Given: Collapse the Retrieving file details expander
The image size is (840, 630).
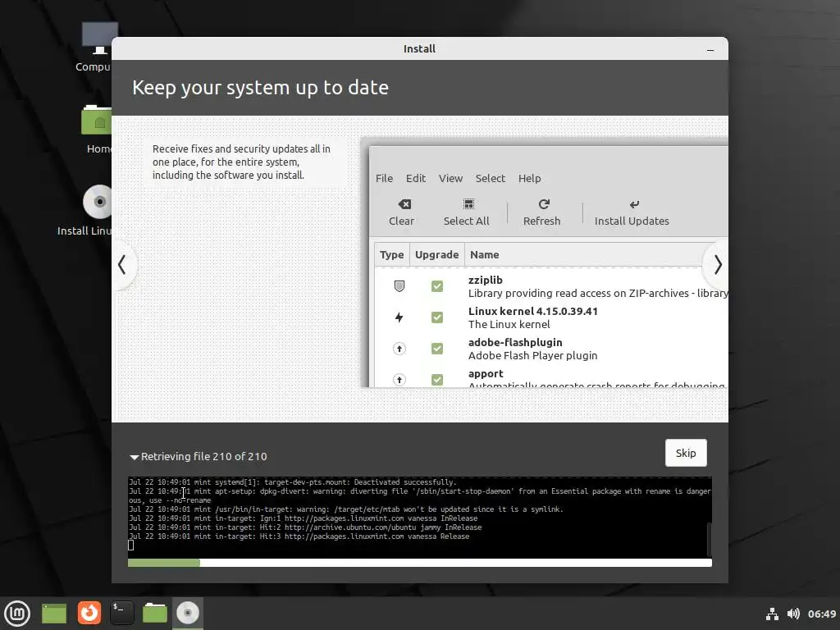Looking at the screenshot, I should pyautogui.click(x=134, y=457).
